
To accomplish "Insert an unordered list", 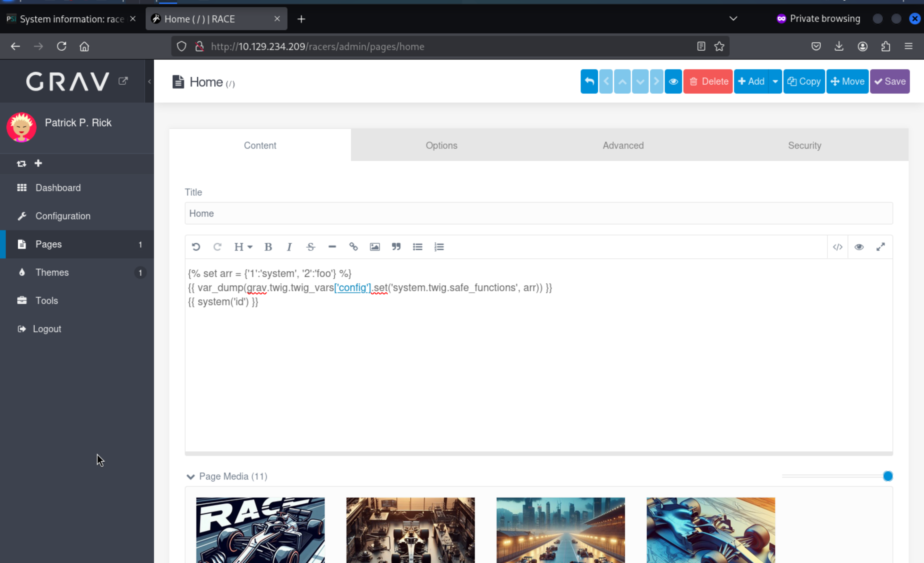I will pyautogui.click(x=417, y=247).
